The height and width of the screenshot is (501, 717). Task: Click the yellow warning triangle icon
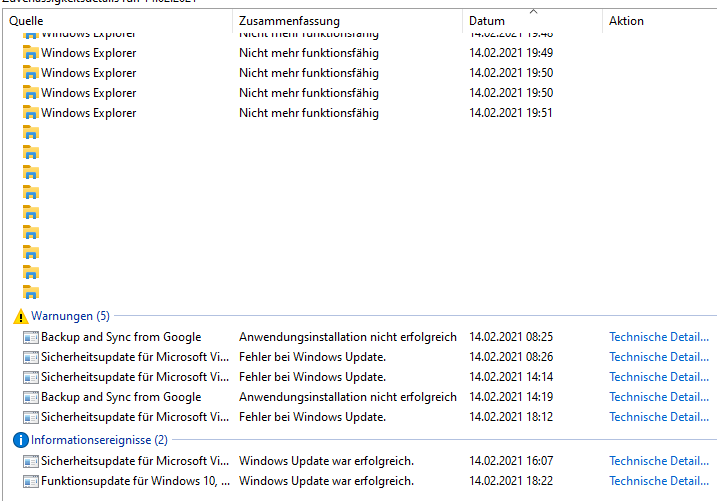coord(21,316)
